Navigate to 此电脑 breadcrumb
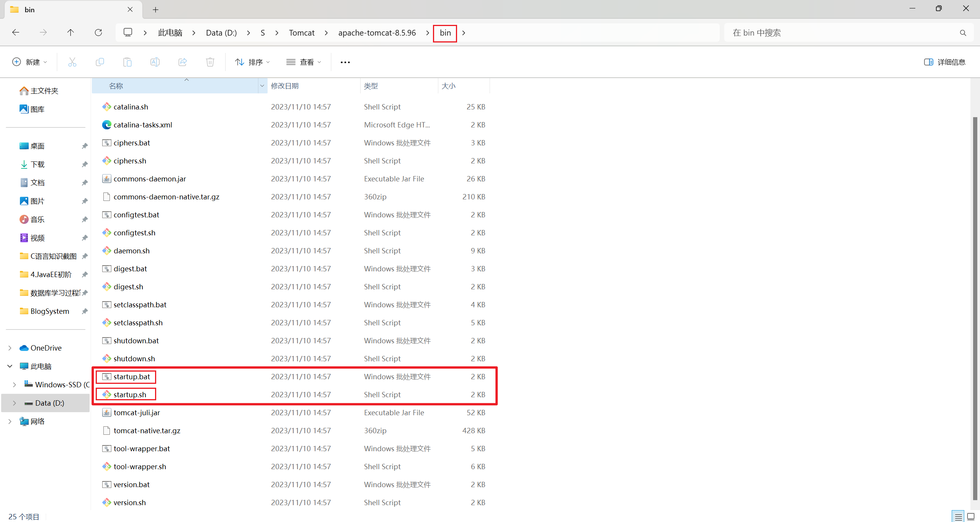This screenshot has width=980, height=522. click(x=170, y=33)
